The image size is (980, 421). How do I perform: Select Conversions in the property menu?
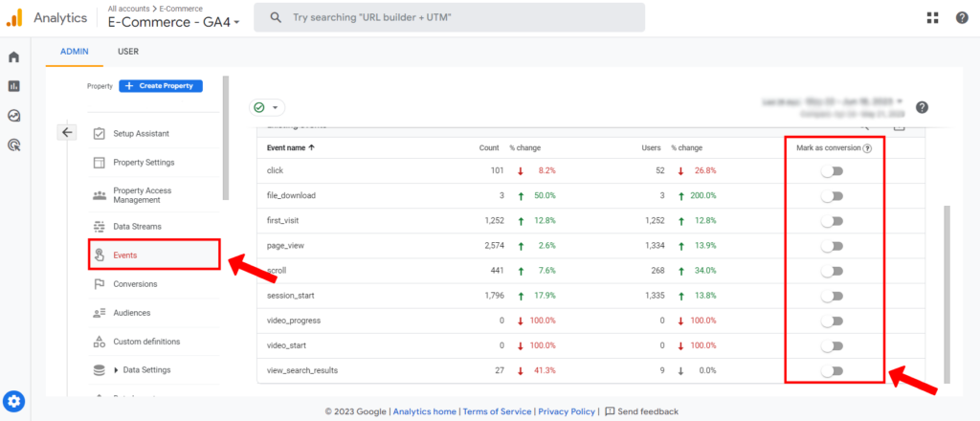click(x=135, y=284)
